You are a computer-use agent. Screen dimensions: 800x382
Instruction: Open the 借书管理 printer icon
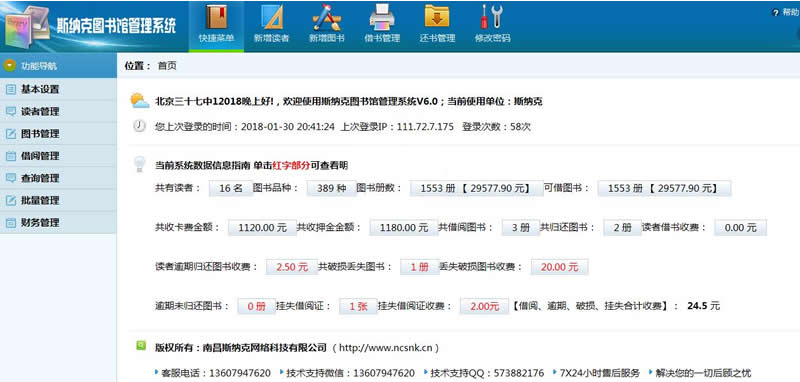(x=382, y=17)
